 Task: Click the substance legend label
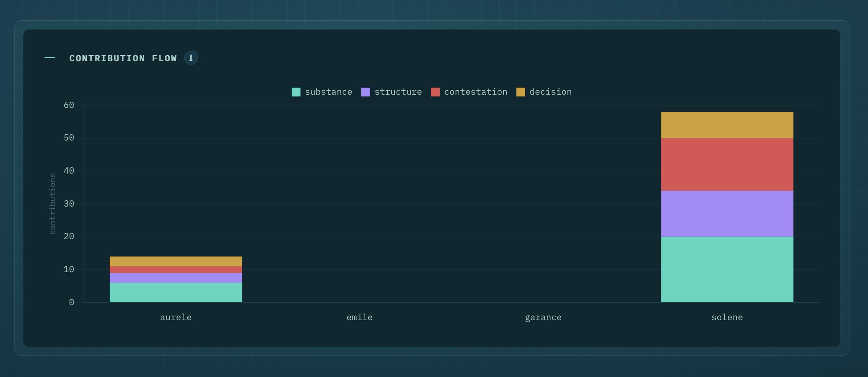click(x=329, y=92)
